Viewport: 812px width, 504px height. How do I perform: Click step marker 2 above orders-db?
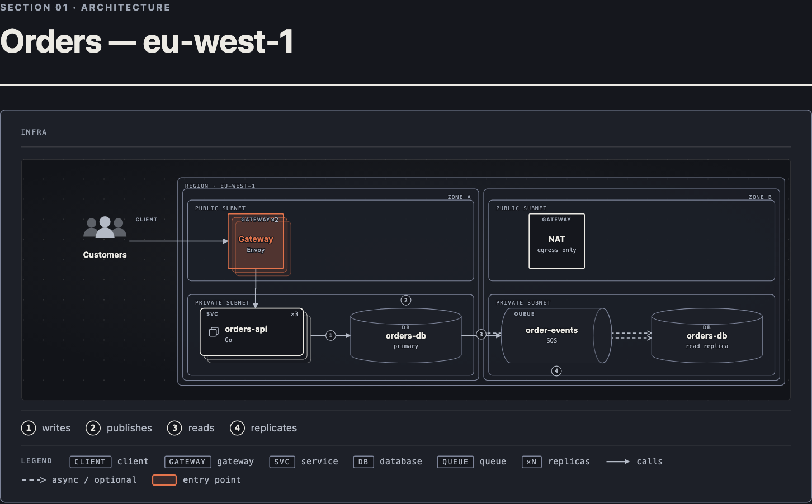(x=406, y=300)
